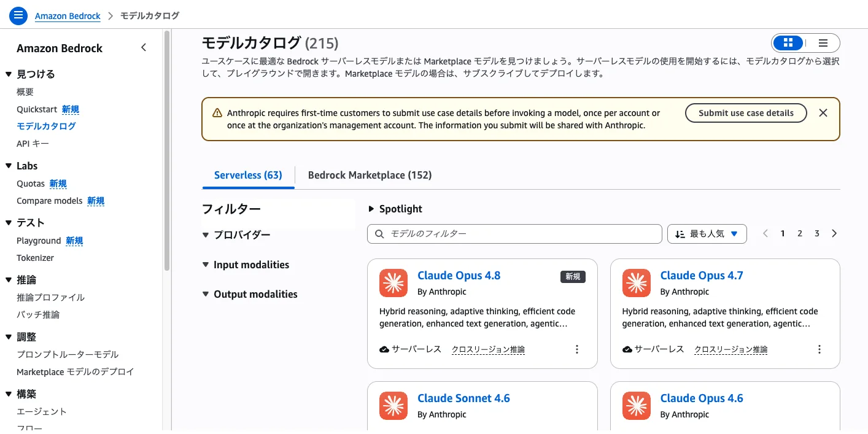Open the Claude Sonnet 4.6 model link
The width and height of the screenshot is (868, 434).
tap(463, 398)
